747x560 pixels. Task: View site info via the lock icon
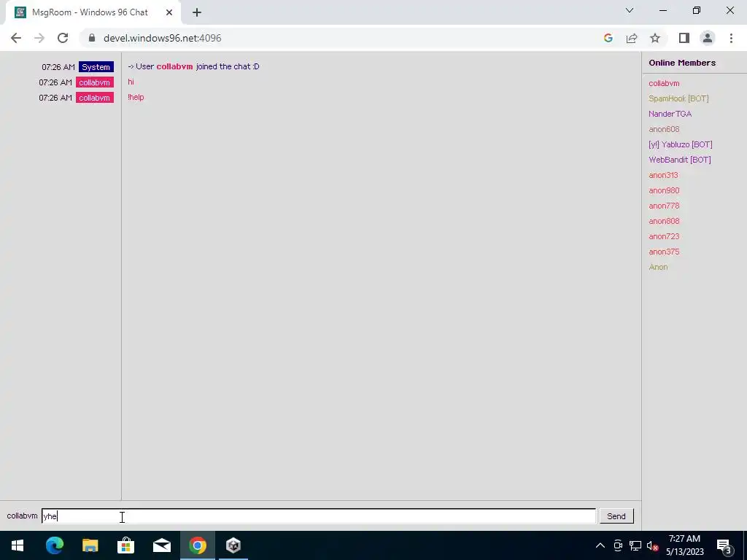(x=93, y=38)
